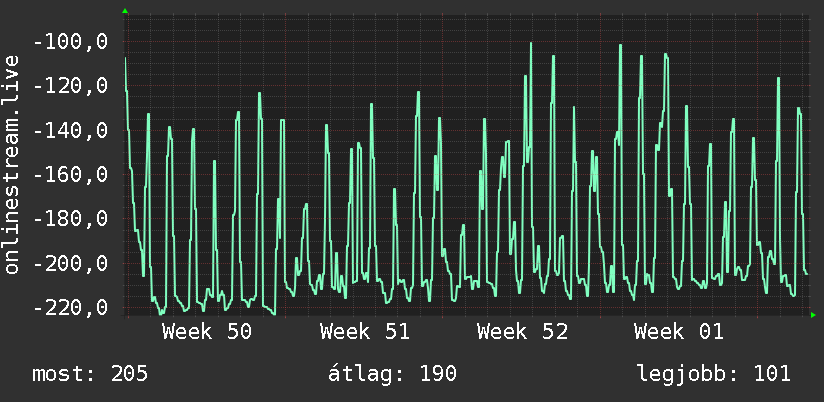Click the "Week 52" axis label
Viewport: 824px width, 402px height.
coord(522,332)
